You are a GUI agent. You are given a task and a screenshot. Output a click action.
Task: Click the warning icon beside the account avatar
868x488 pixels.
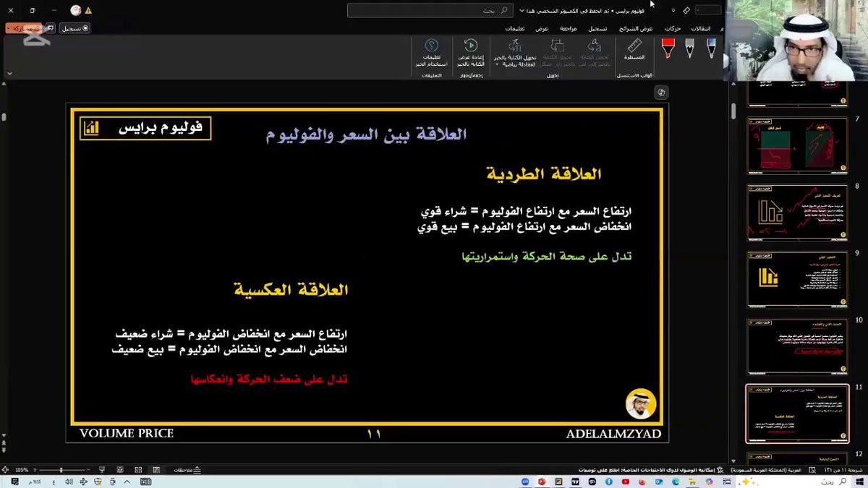(88, 11)
